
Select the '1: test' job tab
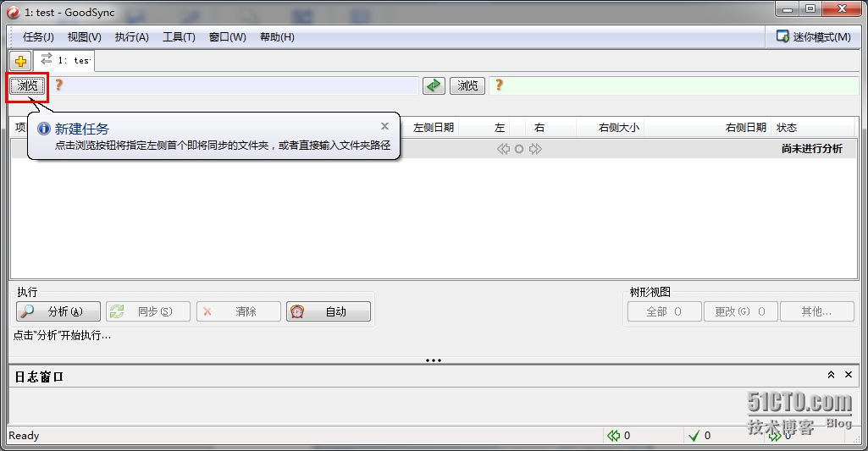(x=64, y=60)
